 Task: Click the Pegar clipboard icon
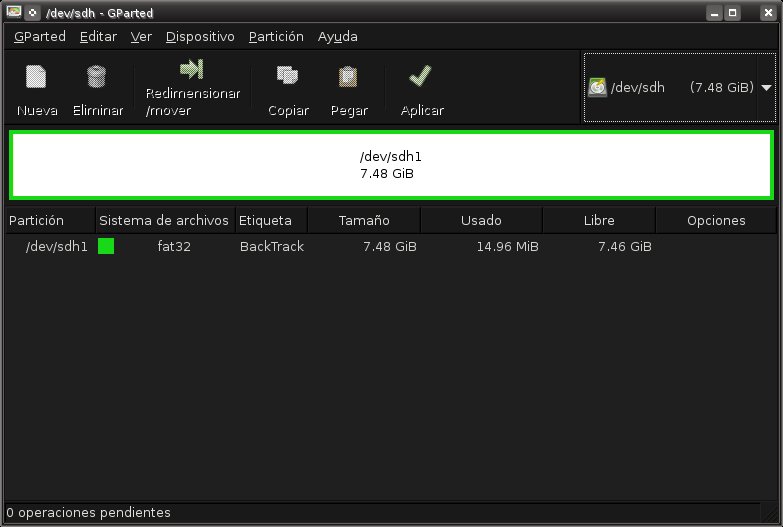click(348, 76)
